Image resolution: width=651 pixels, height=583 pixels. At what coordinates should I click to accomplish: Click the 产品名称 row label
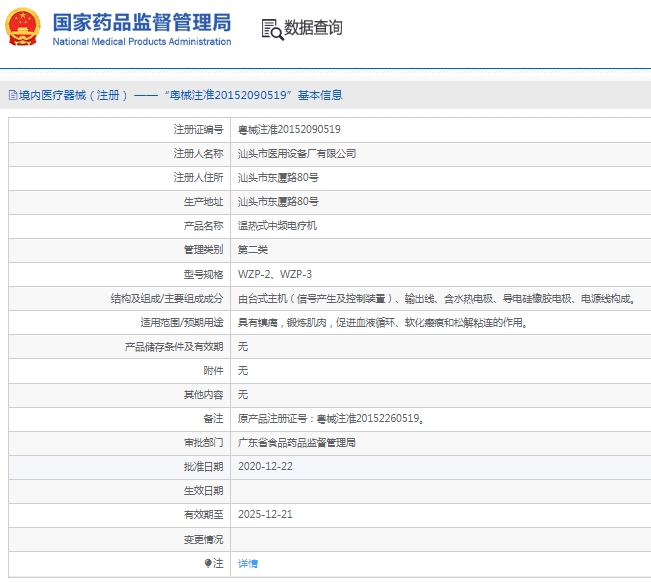[203, 226]
